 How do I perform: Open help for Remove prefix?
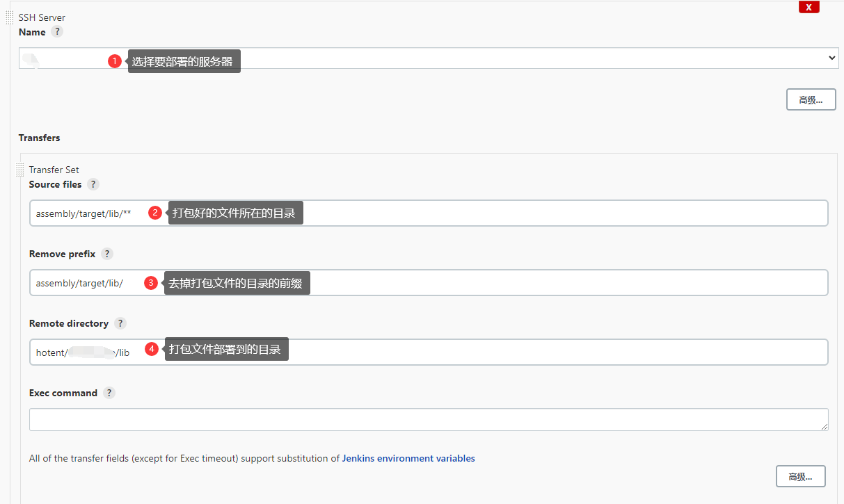[107, 254]
